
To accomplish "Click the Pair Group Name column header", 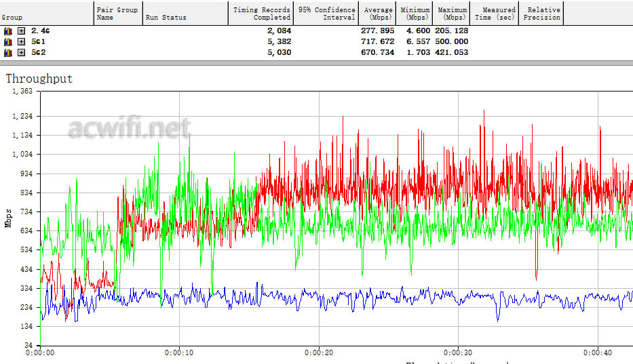I will point(117,14).
